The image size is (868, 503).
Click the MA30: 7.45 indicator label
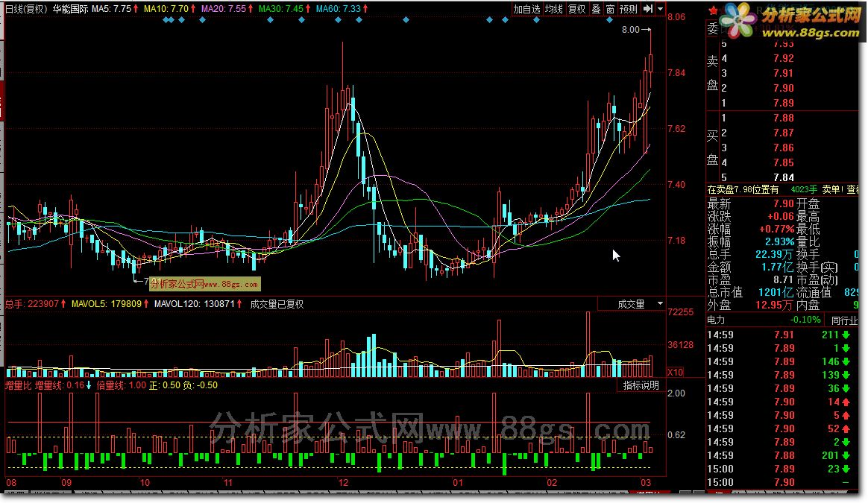tap(280, 9)
